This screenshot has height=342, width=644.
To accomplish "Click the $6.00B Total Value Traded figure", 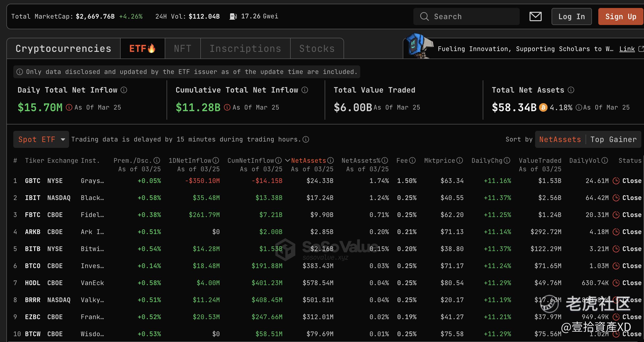I will pos(353,107).
